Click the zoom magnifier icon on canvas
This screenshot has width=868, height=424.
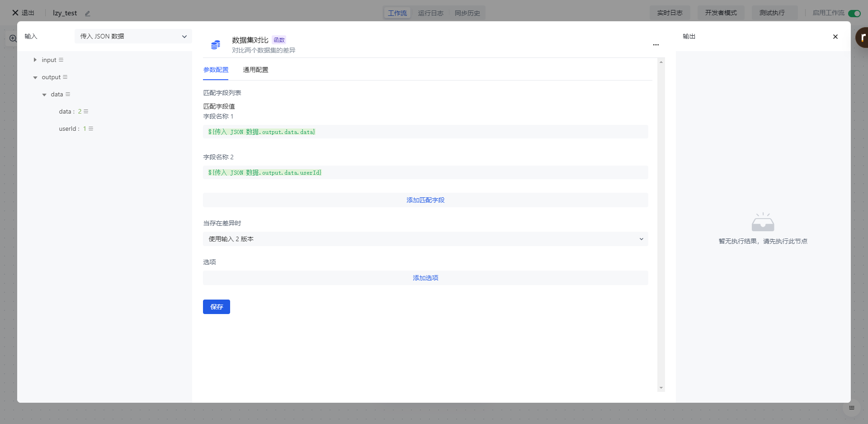(13, 38)
